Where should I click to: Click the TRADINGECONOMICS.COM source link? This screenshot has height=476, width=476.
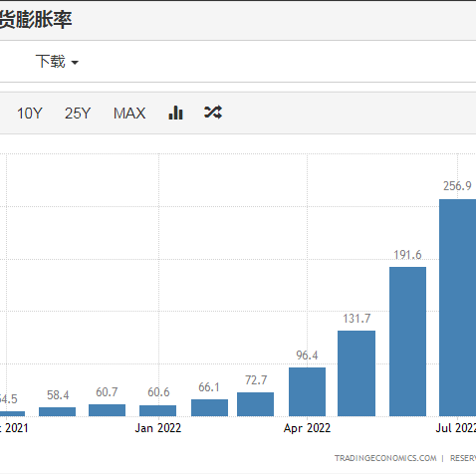[x=385, y=458]
